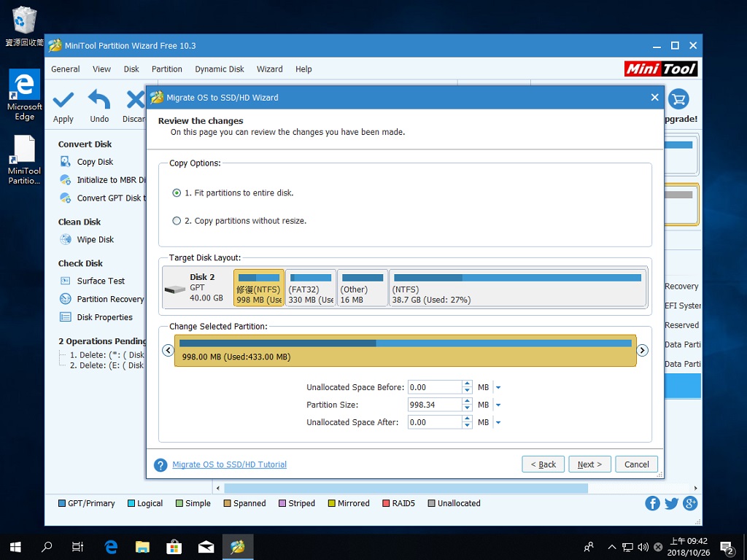This screenshot has width=747, height=560.
Task: Open the Disk menu
Action: tap(131, 69)
